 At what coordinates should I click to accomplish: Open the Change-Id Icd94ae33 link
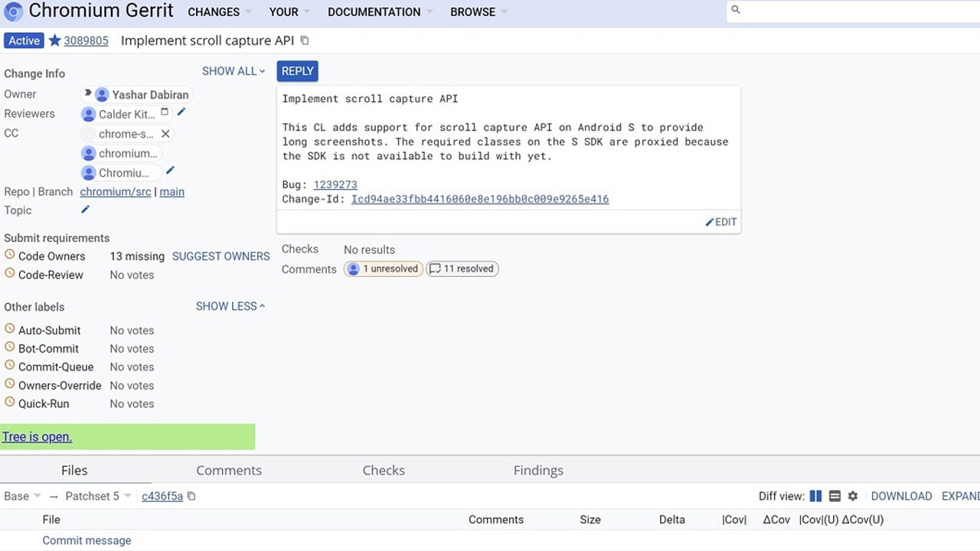point(480,199)
